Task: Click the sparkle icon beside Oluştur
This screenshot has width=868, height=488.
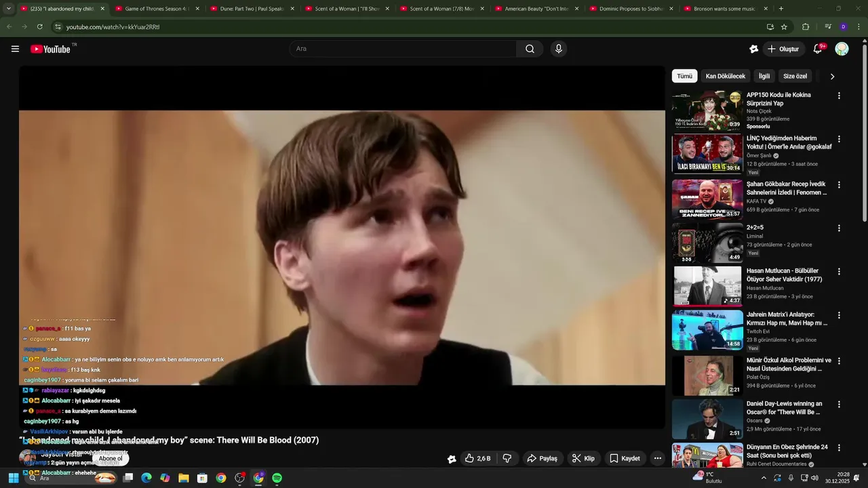Action: point(753,49)
